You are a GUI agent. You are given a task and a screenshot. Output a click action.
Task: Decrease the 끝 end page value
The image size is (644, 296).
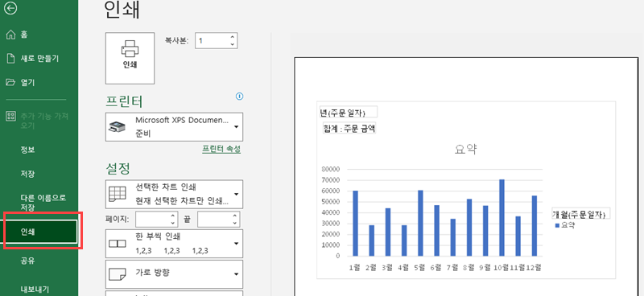click(234, 223)
